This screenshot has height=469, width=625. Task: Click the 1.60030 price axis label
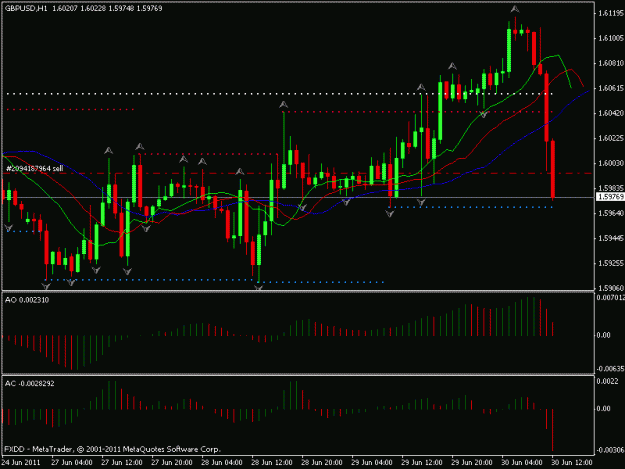pyautogui.click(x=611, y=163)
